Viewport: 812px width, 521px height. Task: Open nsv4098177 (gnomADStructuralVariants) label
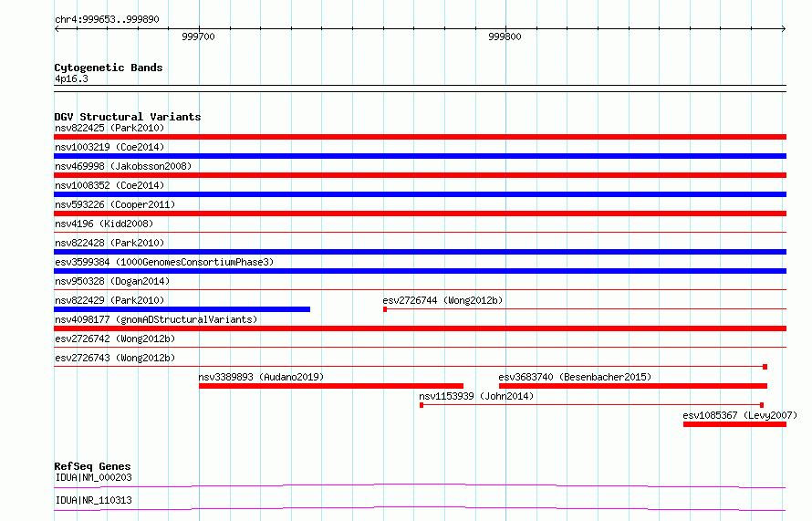pos(156,319)
